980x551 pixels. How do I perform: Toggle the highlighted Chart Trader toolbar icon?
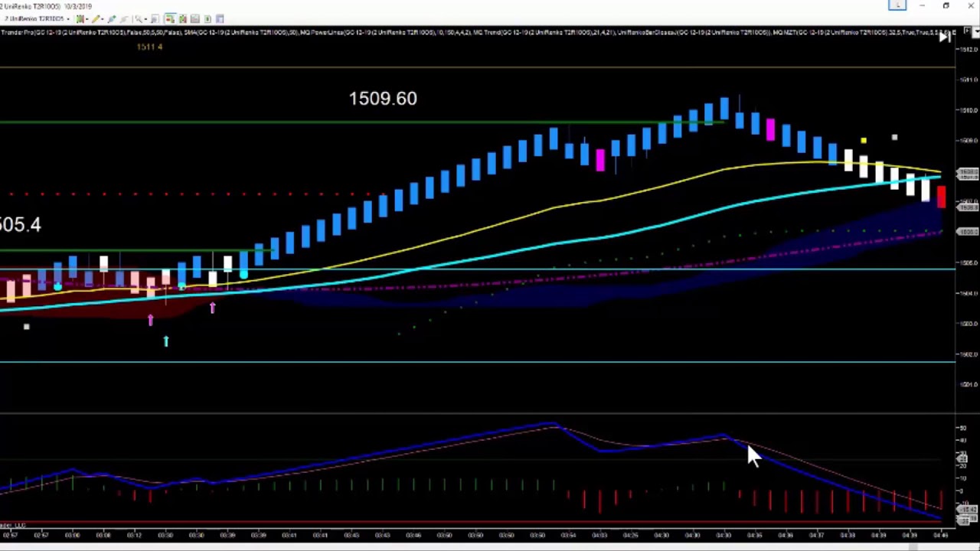(170, 19)
